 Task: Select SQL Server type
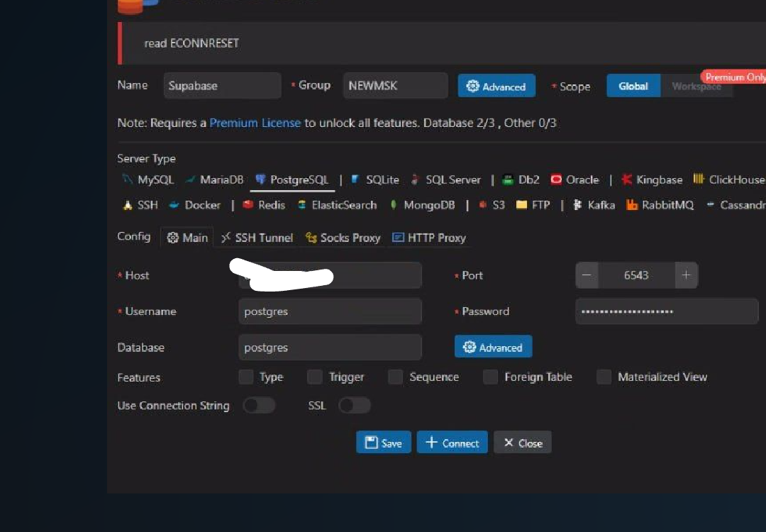(445, 179)
